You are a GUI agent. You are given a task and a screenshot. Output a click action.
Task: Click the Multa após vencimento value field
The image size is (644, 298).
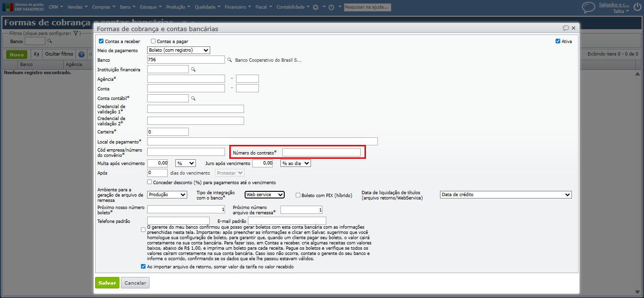point(158,163)
